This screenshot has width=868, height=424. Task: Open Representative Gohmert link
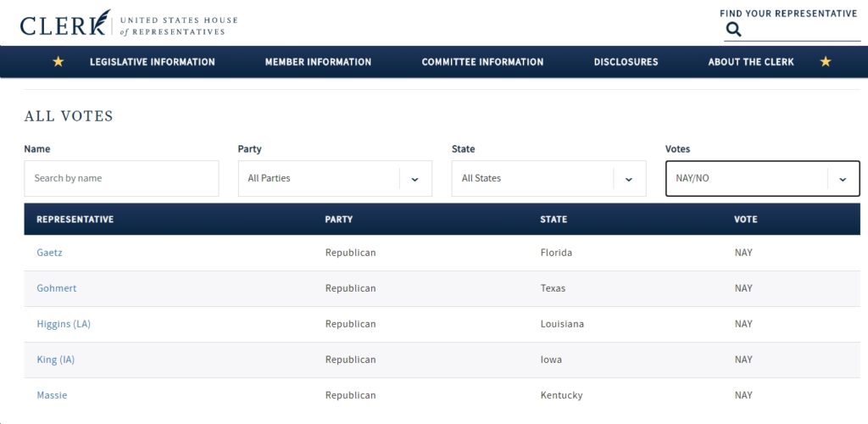pyautogui.click(x=57, y=288)
